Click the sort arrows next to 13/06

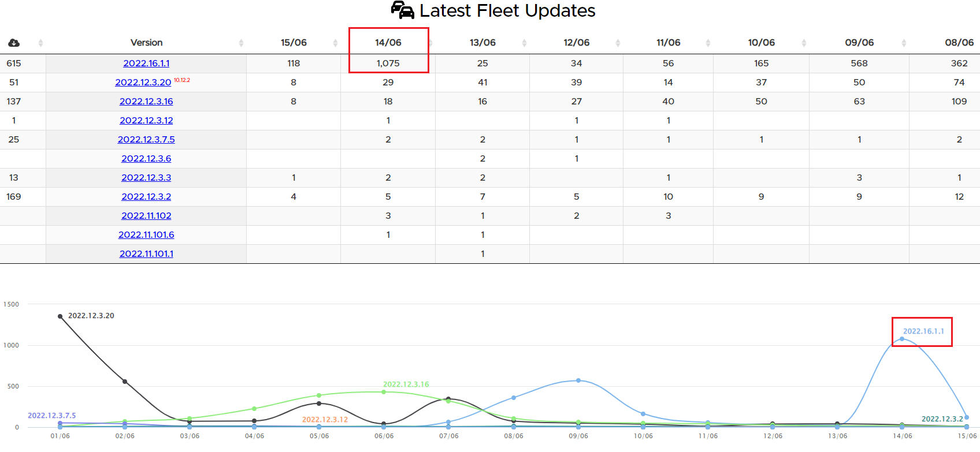[x=524, y=43]
